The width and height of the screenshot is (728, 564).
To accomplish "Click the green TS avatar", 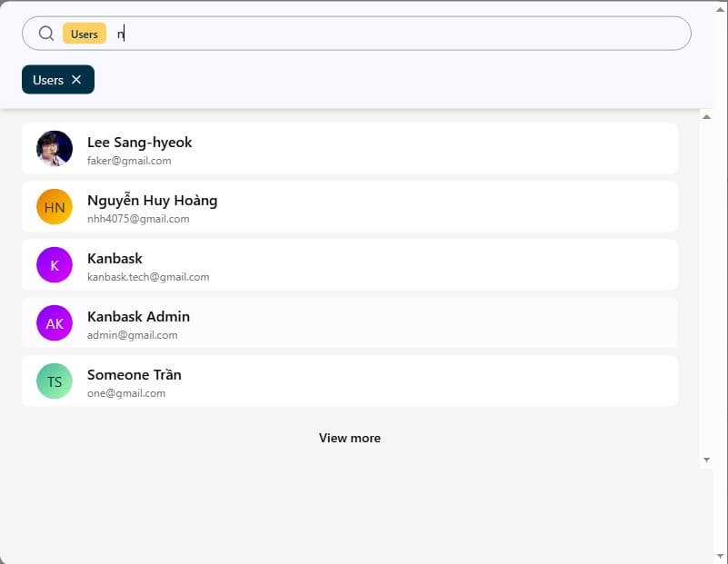I will (55, 381).
